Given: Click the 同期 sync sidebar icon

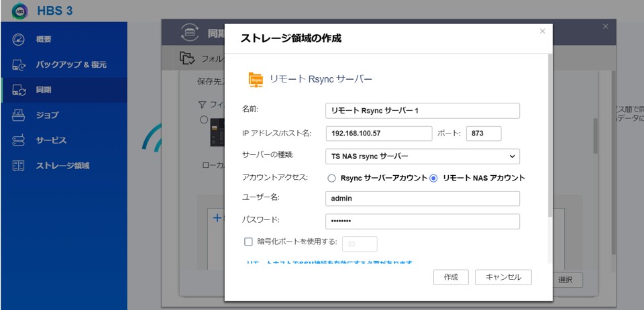Looking at the screenshot, I should click(19, 90).
